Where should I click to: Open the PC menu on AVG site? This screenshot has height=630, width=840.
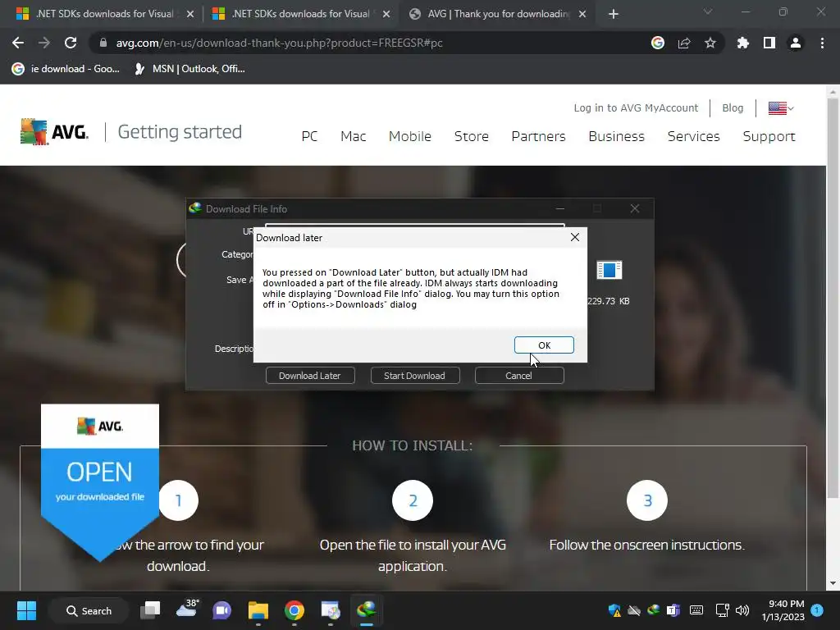(309, 137)
